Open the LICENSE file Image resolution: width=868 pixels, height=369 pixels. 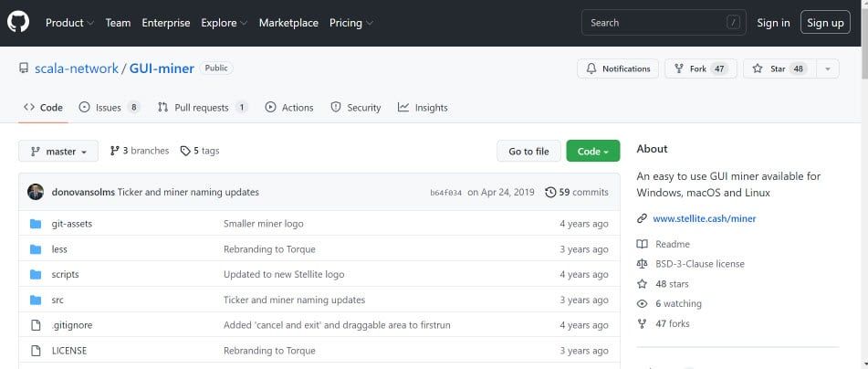click(x=69, y=351)
